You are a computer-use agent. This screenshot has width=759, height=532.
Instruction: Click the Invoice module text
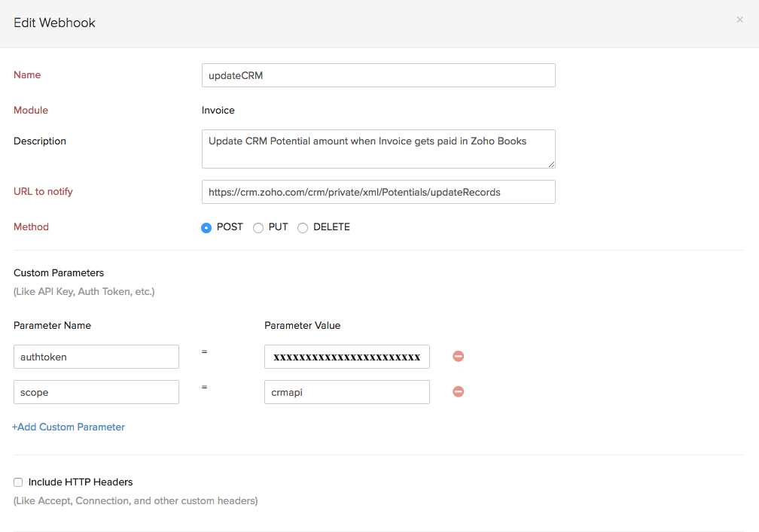[218, 110]
